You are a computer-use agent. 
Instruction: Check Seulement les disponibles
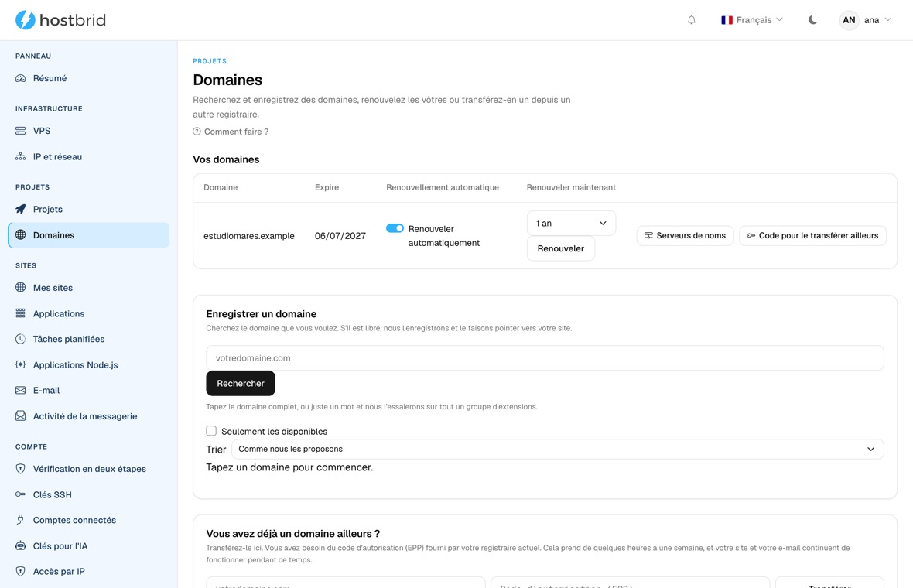211,431
